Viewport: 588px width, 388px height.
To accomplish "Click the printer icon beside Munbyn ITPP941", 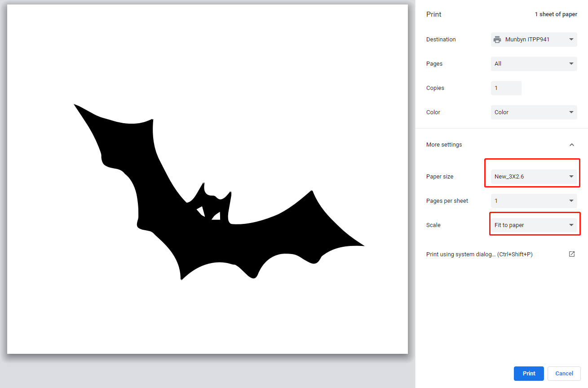I will pyautogui.click(x=497, y=40).
